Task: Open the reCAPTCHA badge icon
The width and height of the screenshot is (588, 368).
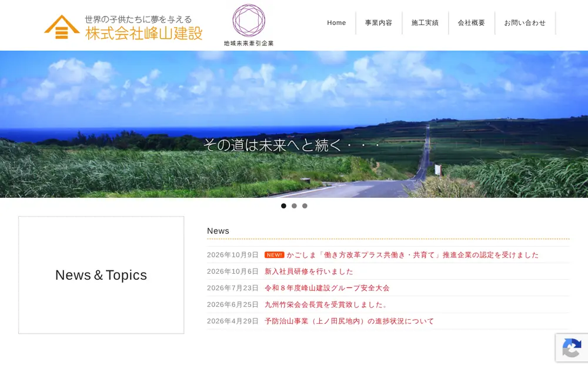Action: (572, 348)
